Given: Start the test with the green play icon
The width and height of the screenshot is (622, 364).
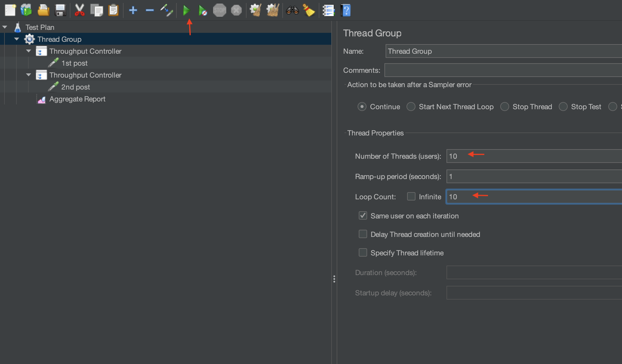Looking at the screenshot, I should tap(186, 10).
